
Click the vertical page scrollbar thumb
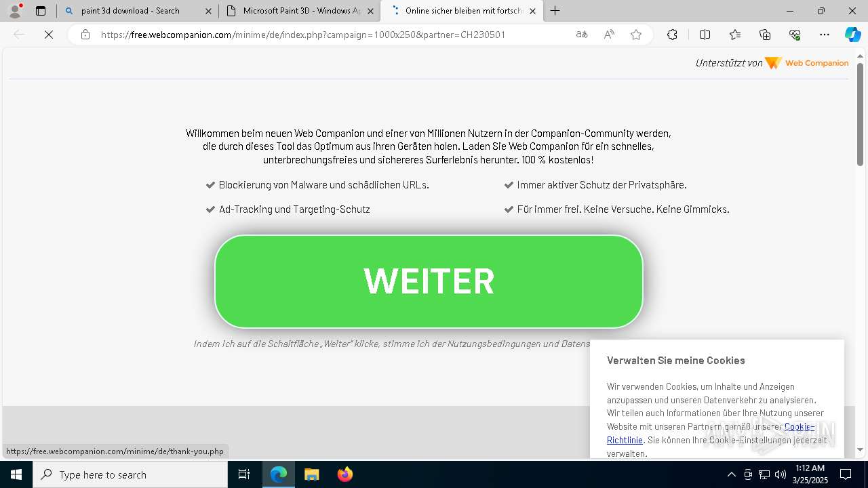click(x=860, y=114)
